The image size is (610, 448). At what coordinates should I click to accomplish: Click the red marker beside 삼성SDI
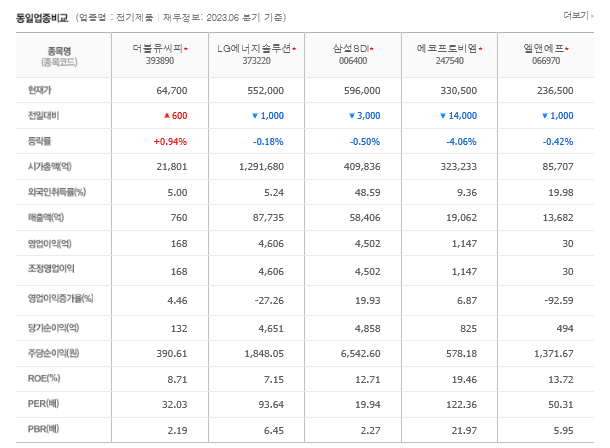coord(372,49)
